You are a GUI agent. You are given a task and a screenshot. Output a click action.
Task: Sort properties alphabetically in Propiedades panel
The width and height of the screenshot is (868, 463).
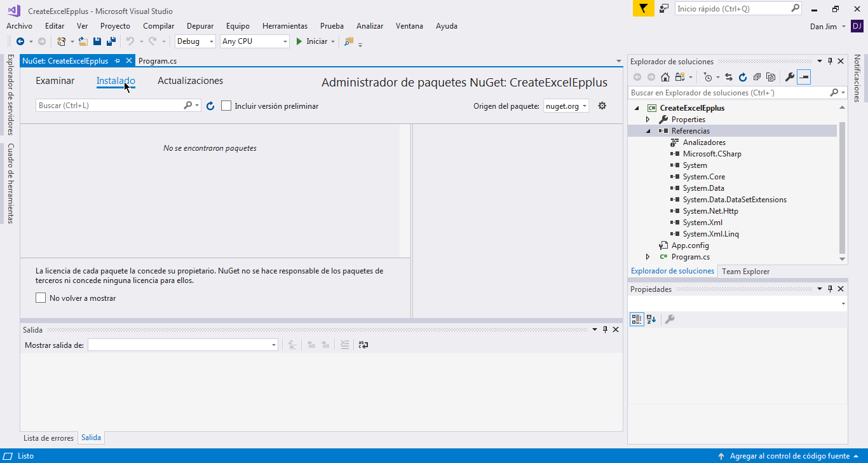(651, 319)
